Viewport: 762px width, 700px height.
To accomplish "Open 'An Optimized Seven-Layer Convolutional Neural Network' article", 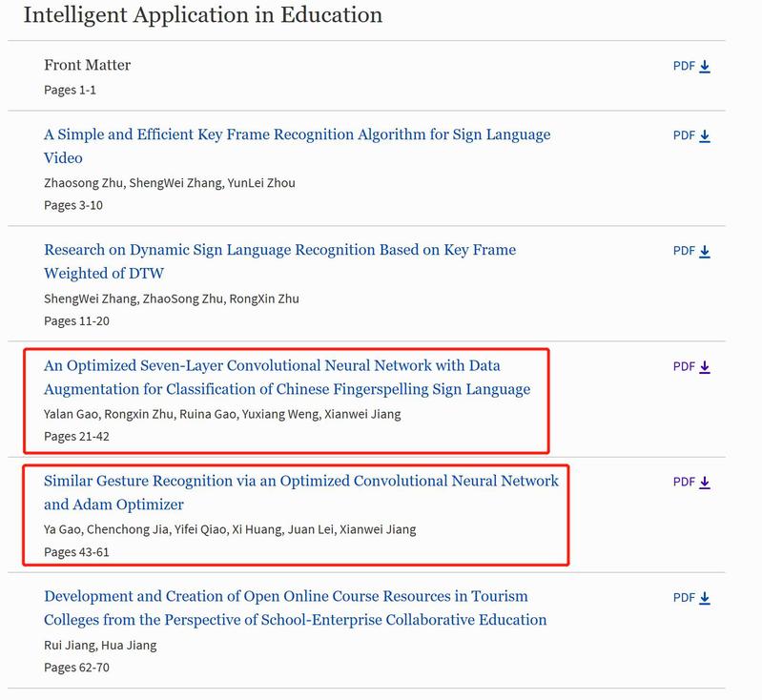I will [272, 366].
